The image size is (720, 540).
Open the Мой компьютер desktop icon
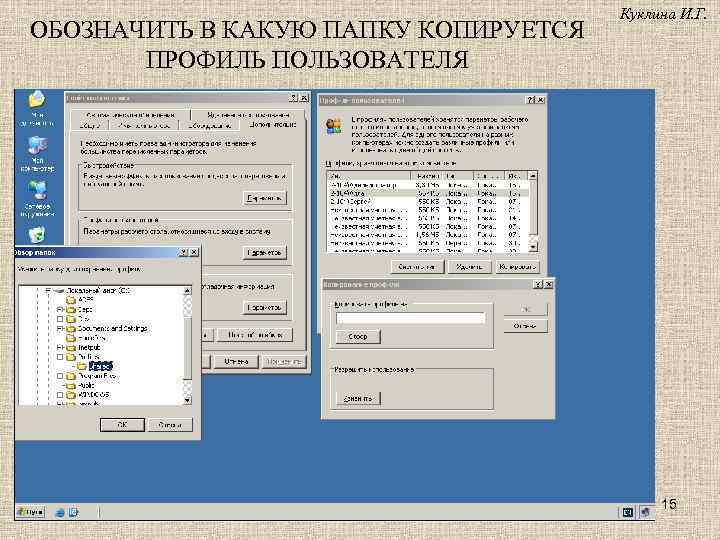click(37, 153)
